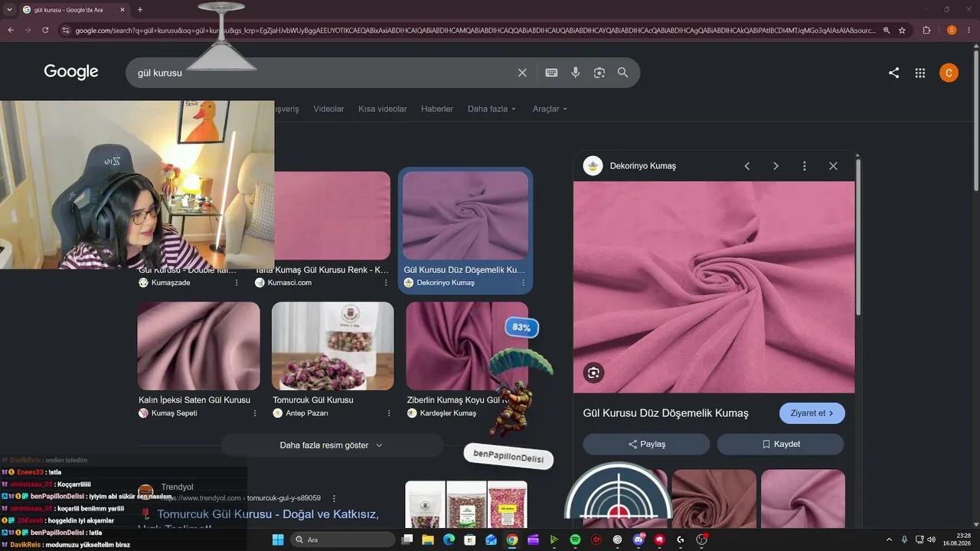Reload the page in Chrome

[x=45, y=31]
